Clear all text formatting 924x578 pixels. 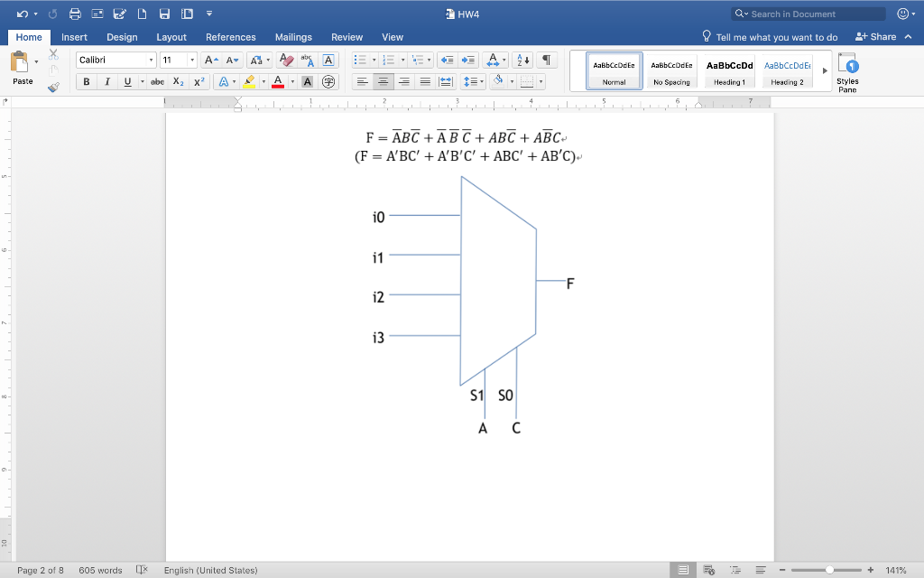click(x=284, y=60)
